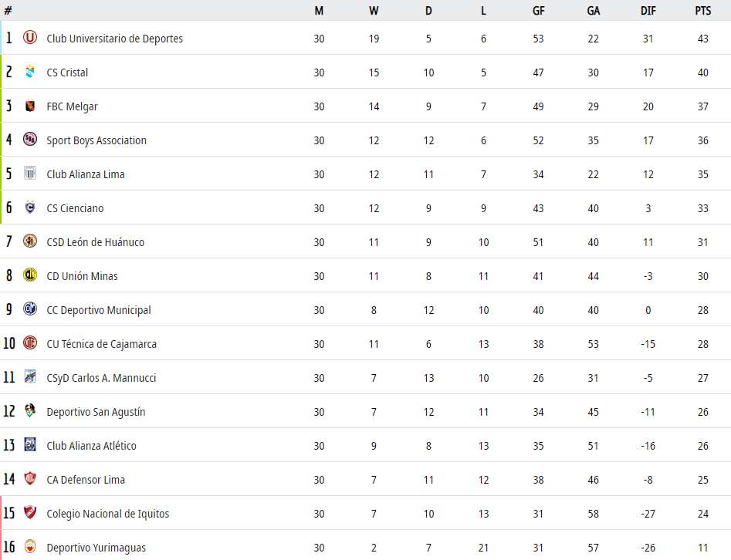This screenshot has width=731, height=560.
Task: Click the CS Cienciano shield logo
Action: [30, 207]
